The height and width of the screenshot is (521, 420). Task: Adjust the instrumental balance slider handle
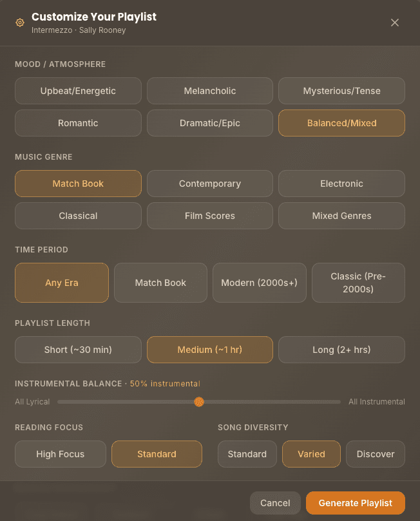(x=199, y=401)
